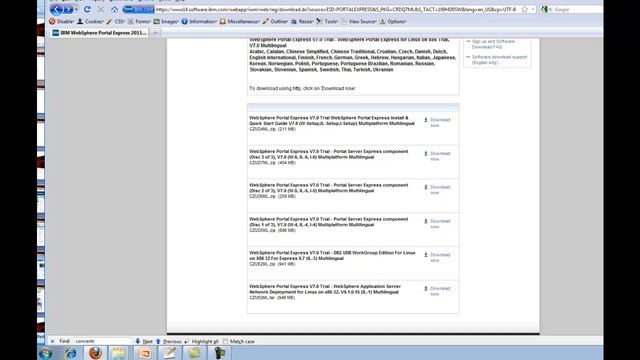The image size is (640, 360).
Task: Open the Windows Start button
Action: tap(46, 353)
